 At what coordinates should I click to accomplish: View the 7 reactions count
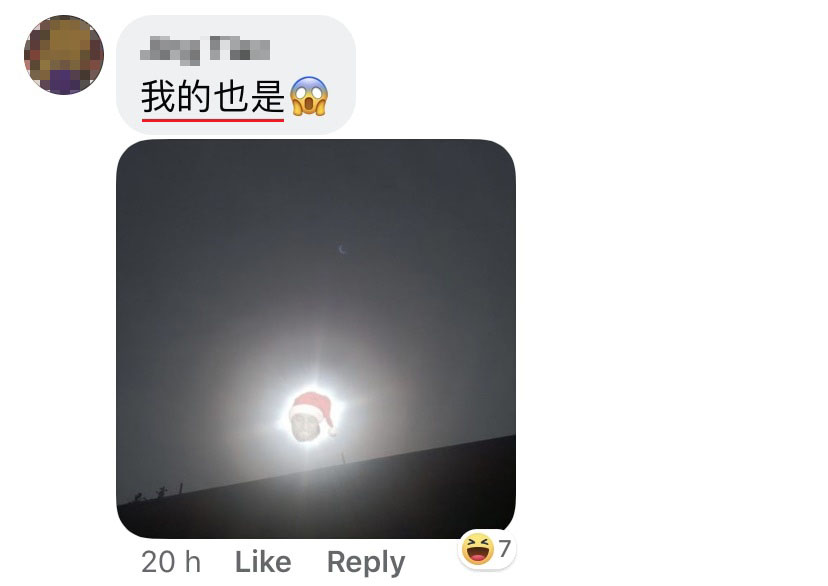pos(504,549)
